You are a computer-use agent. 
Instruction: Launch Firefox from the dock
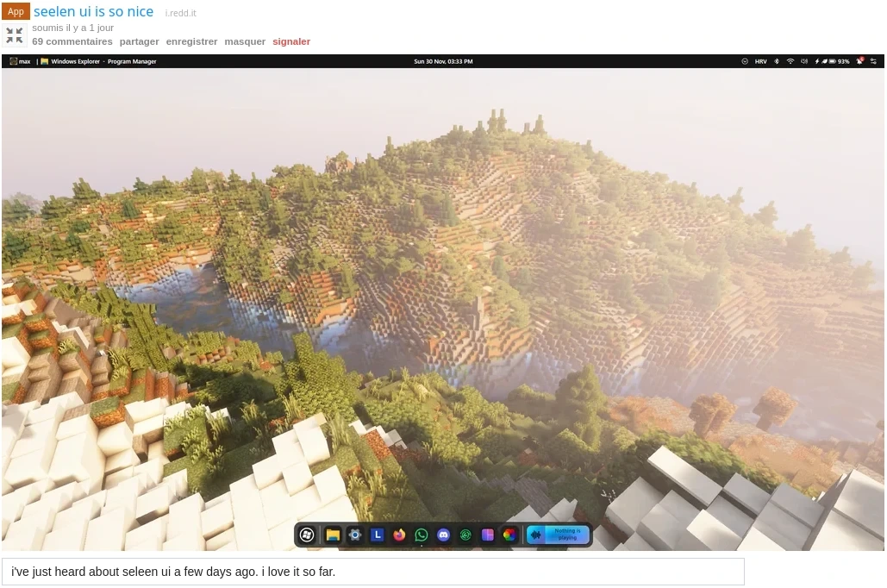pos(399,535)
